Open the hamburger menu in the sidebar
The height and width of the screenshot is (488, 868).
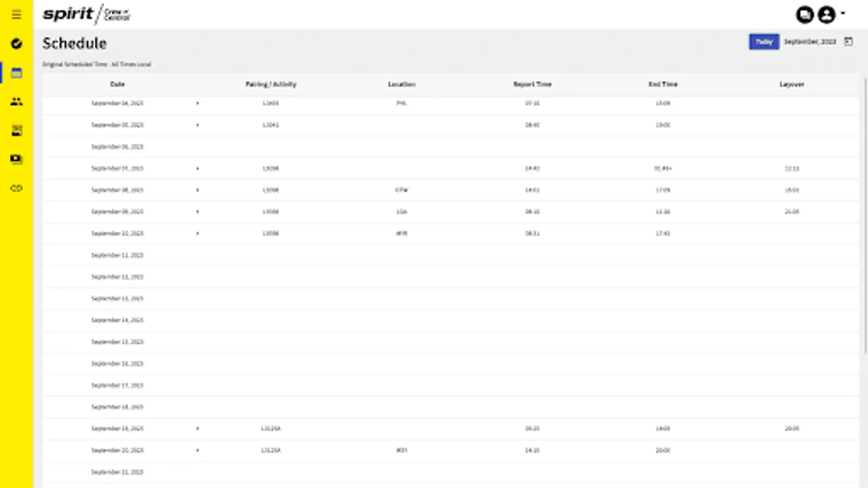coord(16,15)
